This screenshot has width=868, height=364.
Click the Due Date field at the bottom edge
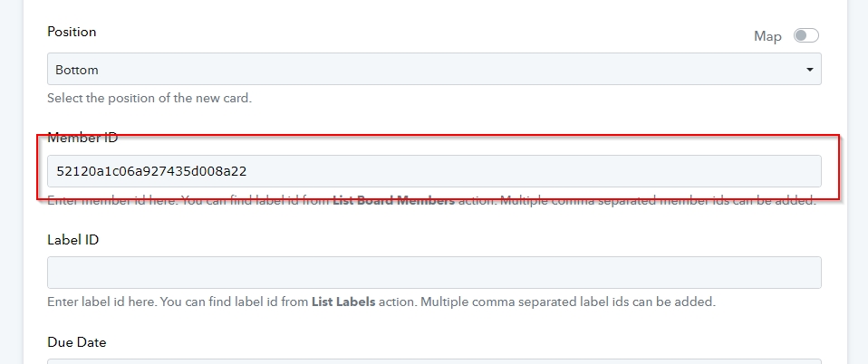(434, 362)
